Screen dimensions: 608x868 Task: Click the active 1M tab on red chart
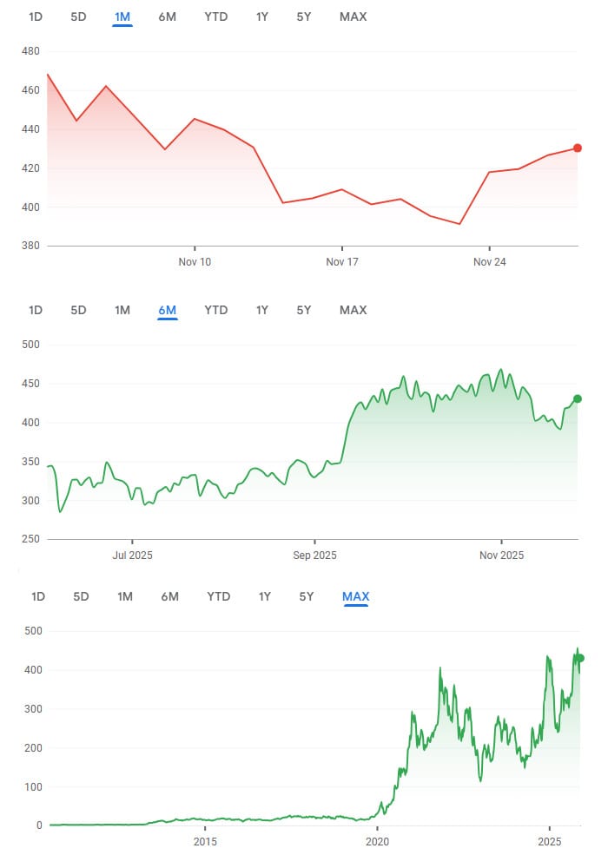click(122, 16)
